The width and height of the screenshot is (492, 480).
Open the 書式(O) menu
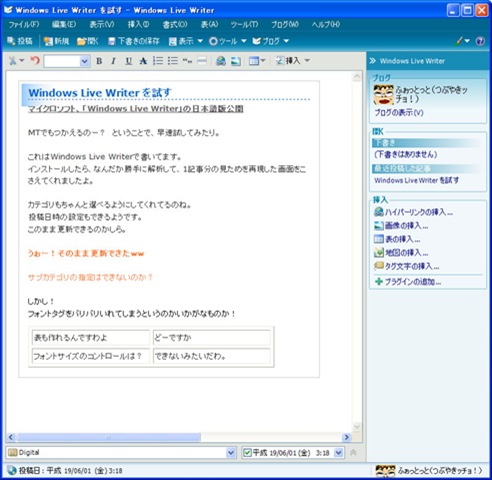(175, 24)
